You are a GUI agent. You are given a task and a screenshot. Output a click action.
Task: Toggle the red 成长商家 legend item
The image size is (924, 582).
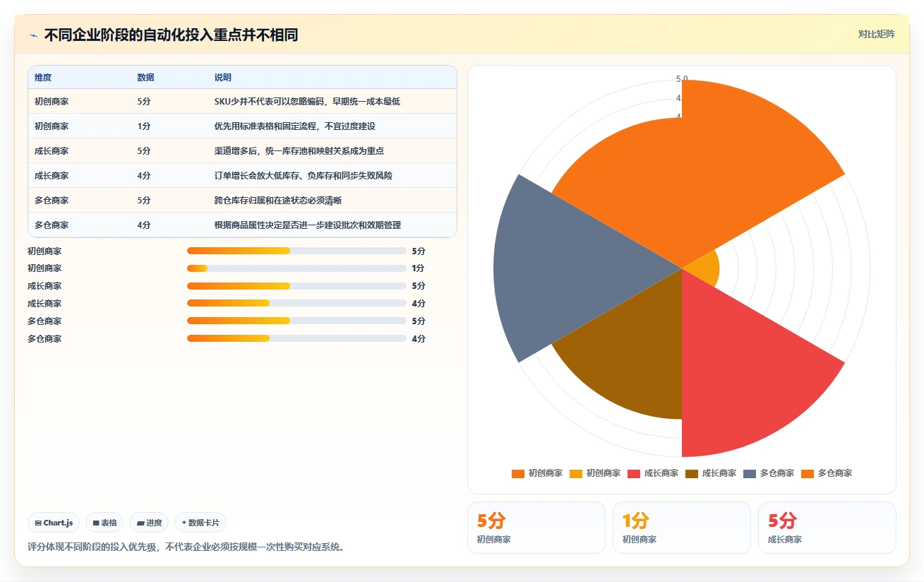coord(653,473)
